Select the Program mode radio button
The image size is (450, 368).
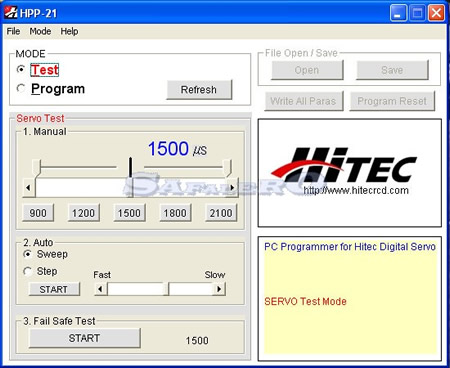tap(21, 88)
